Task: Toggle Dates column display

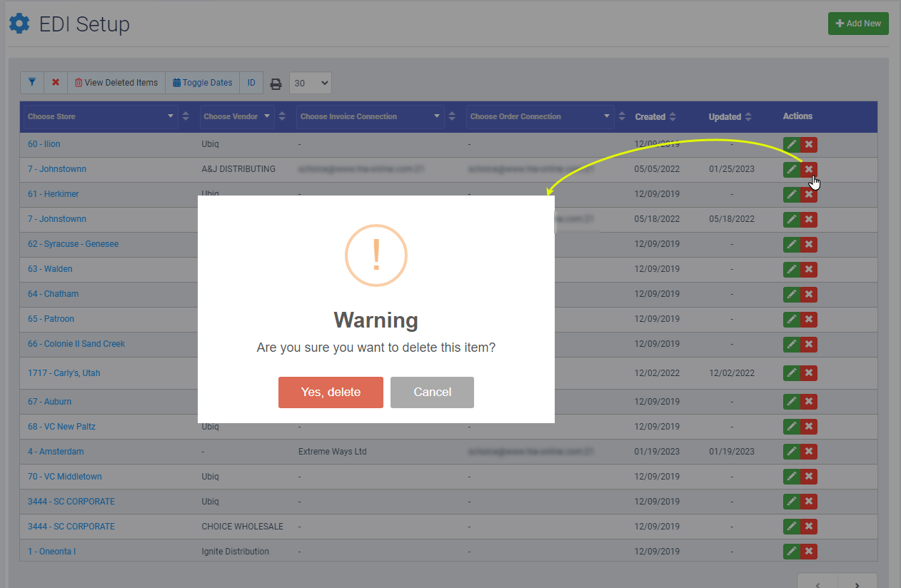Action: pos(202,83)
